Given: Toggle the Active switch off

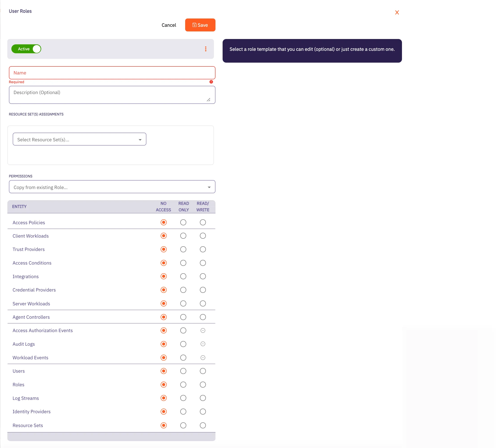Looking at the screenshot, I should tap(26, 49).
